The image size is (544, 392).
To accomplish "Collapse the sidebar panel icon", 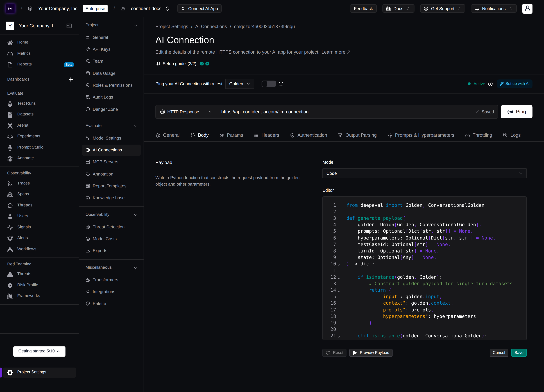I will point(69,26).
